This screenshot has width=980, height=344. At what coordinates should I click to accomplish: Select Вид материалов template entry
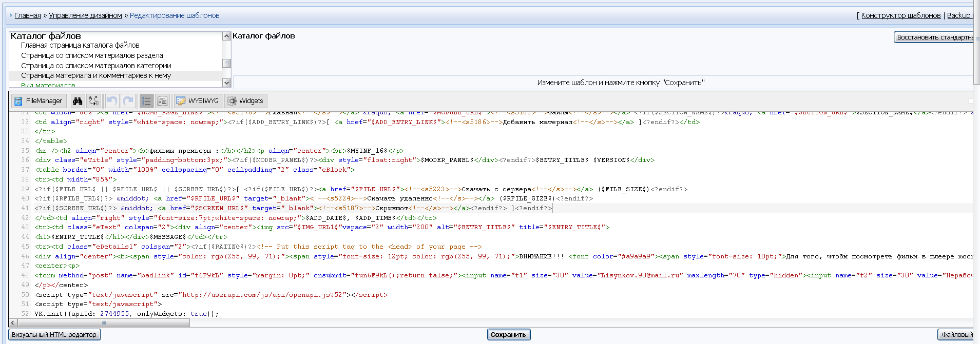coord(48,85)
